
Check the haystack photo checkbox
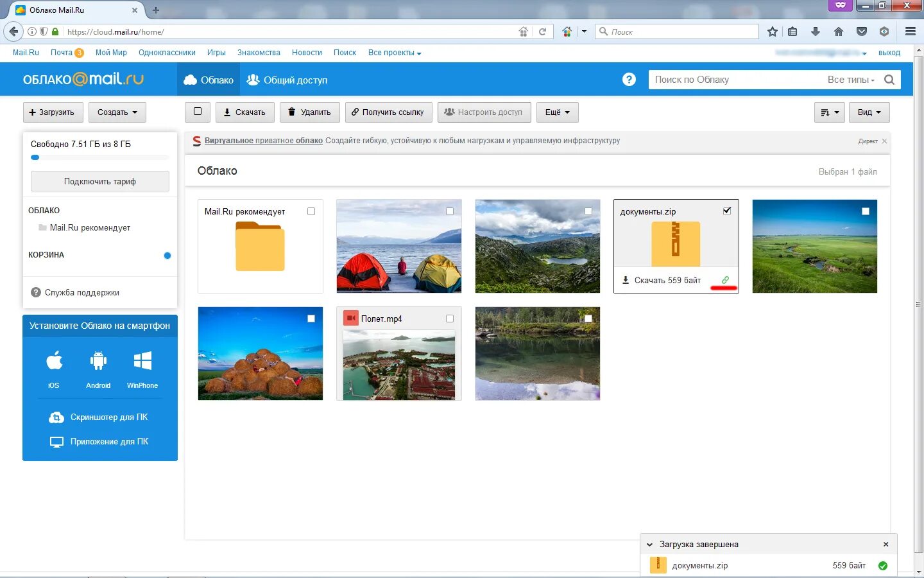pyautogui.click(x=311, y=319)
